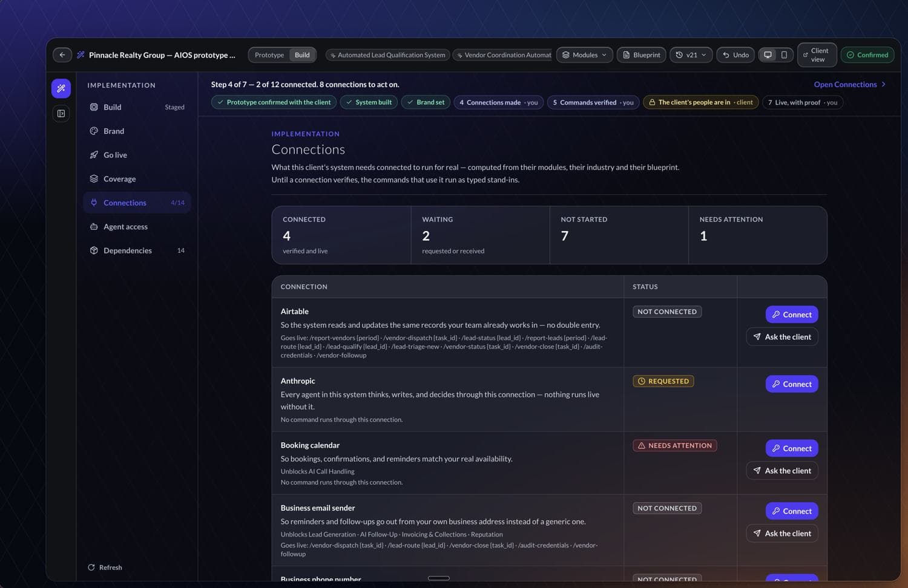Image resolution: width=908 pixels, height=588 pixels.
Task: Switch to Prototype mode
Action: coord(269,55)
